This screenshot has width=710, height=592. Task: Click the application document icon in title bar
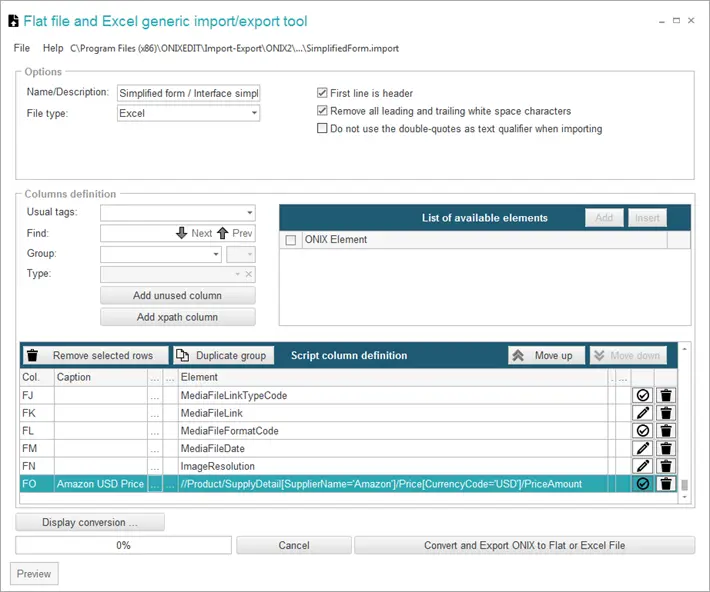pyautogui.click(x=14, y=21)
